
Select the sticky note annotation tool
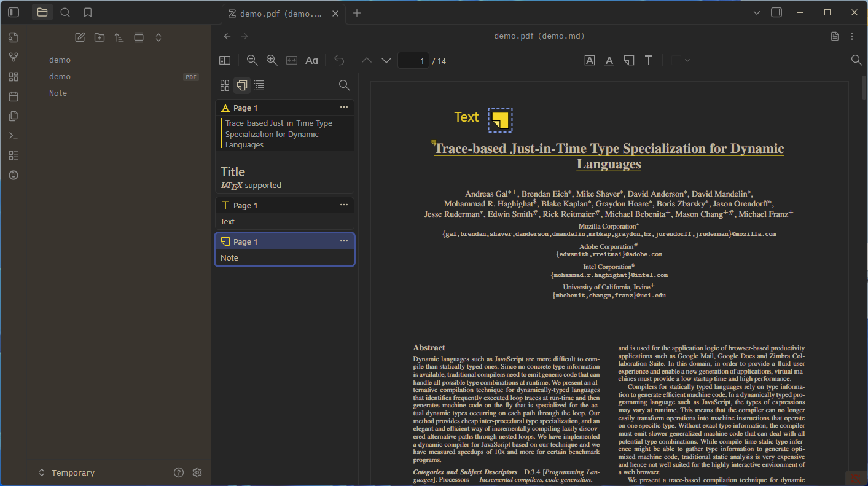628,60
